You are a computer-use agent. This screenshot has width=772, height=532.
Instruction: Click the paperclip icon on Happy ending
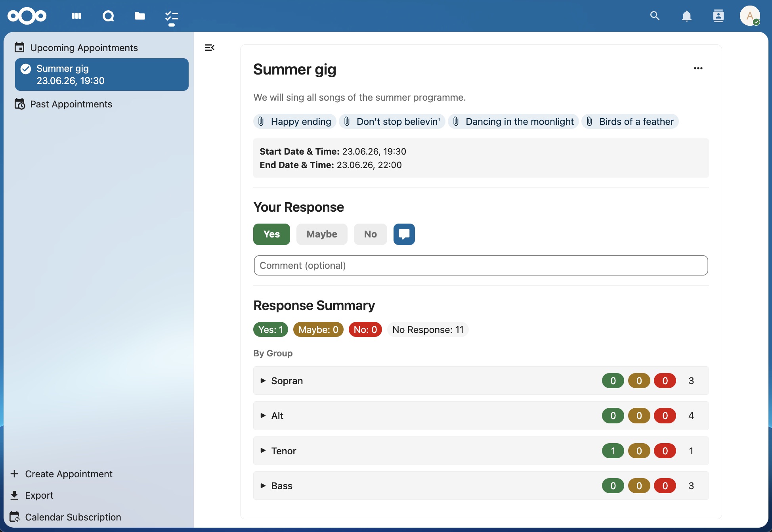(261, 121)
